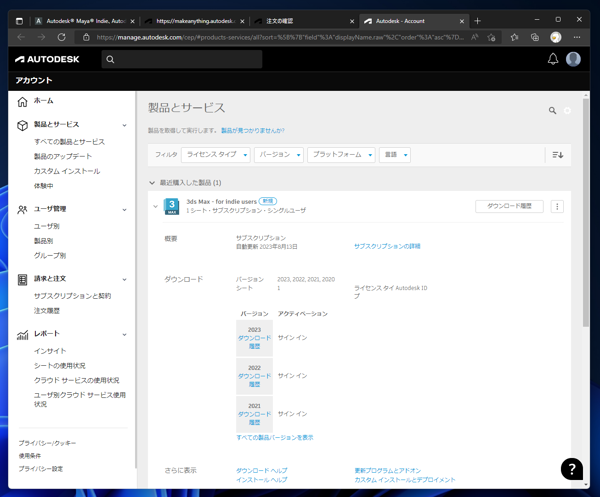Click the レポート chart icon
This screenshot has height=497, width=600.
[x=23, y=335]
